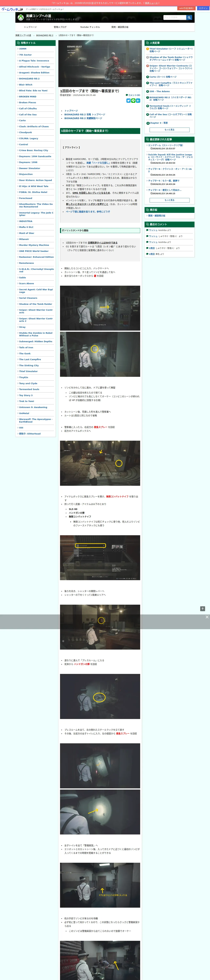
Task: Close the gray overlay ad banner
Action: (x=207, y=617)
